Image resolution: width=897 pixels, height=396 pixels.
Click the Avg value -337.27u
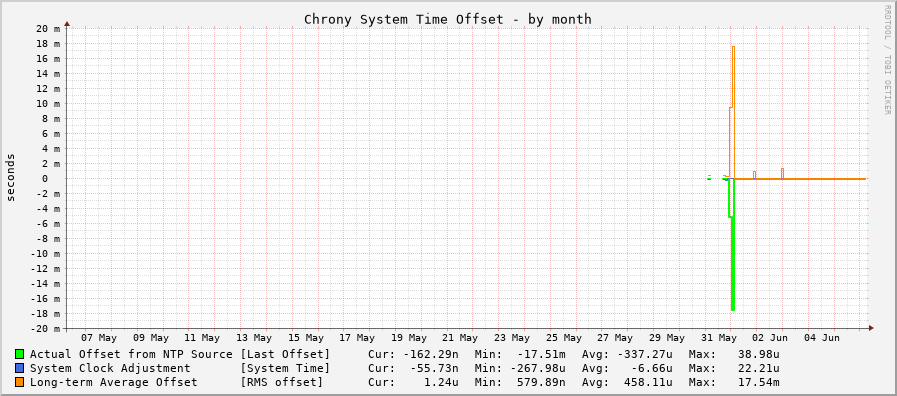click(x=646, y=354)
